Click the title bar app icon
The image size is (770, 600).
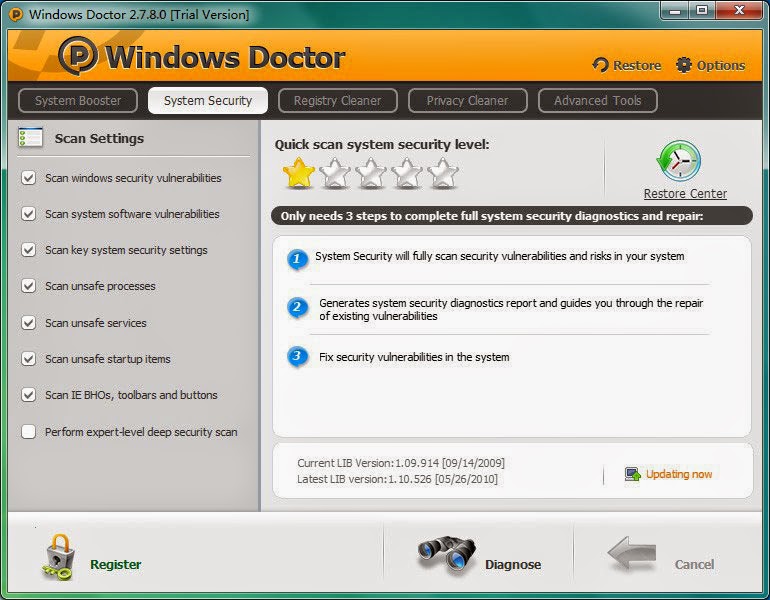click(16, 14)
